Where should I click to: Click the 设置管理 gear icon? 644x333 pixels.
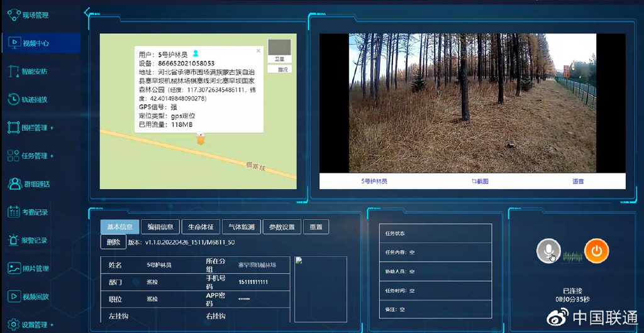tap(14, 324)
